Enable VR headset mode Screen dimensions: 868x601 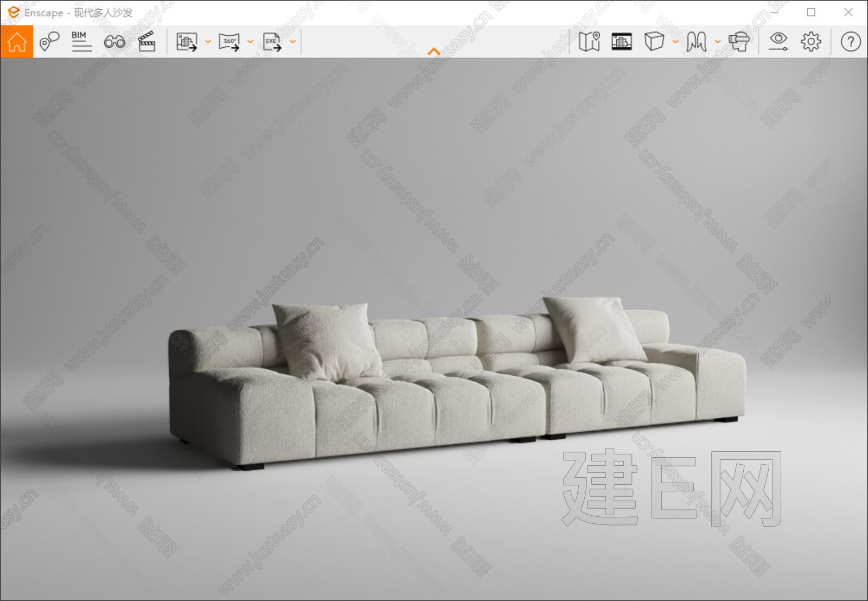tap(741, 41)
